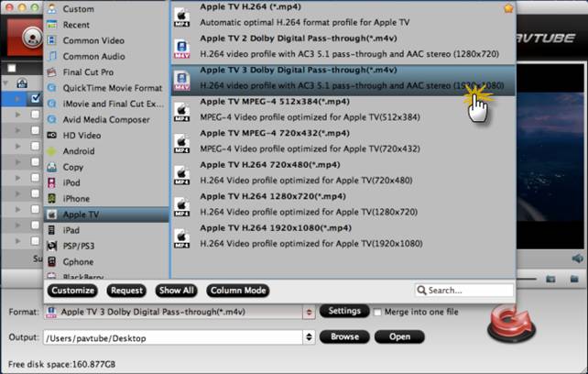Click the Request button
This screenshot has width=588, height=374.
click(126, 291)
